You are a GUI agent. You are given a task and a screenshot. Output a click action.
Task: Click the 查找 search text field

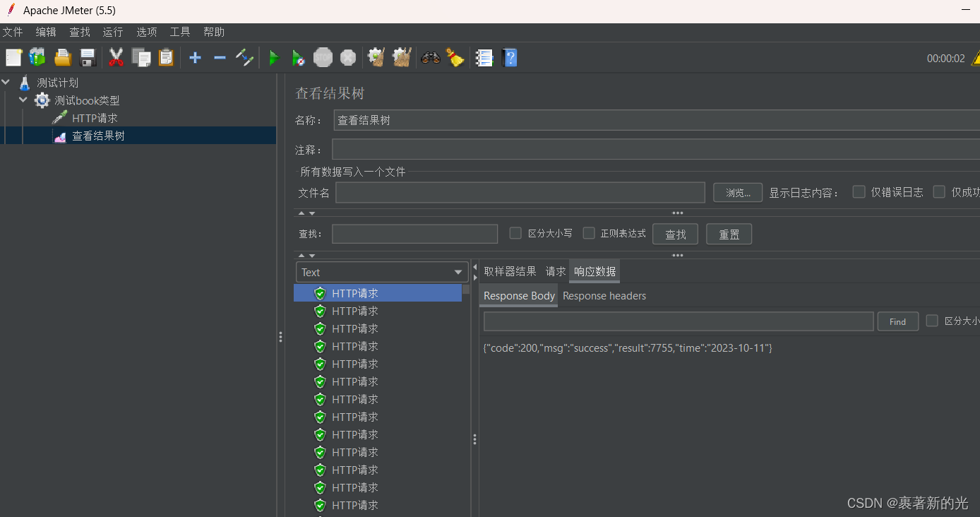coord(414,234)
